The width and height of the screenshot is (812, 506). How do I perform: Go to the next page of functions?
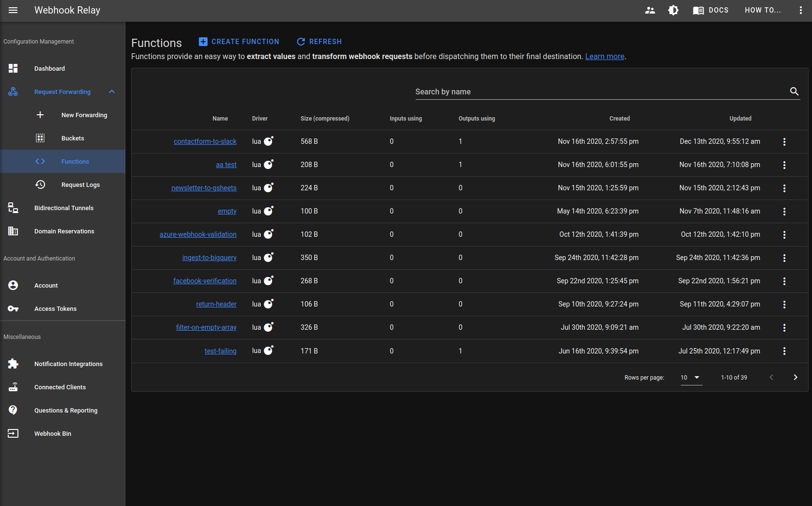tap(796, 377)
